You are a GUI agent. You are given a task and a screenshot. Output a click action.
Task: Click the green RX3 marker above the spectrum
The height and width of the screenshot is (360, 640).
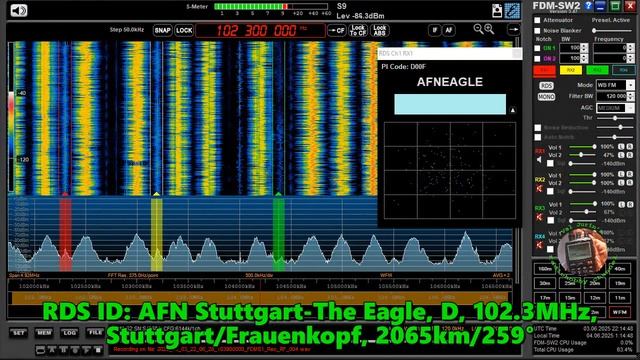(278, 194)
